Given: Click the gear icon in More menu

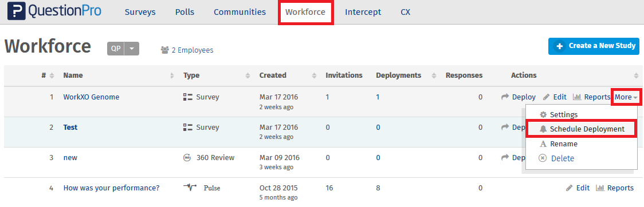Looking at the screenshot, I should tap(543, 115).
